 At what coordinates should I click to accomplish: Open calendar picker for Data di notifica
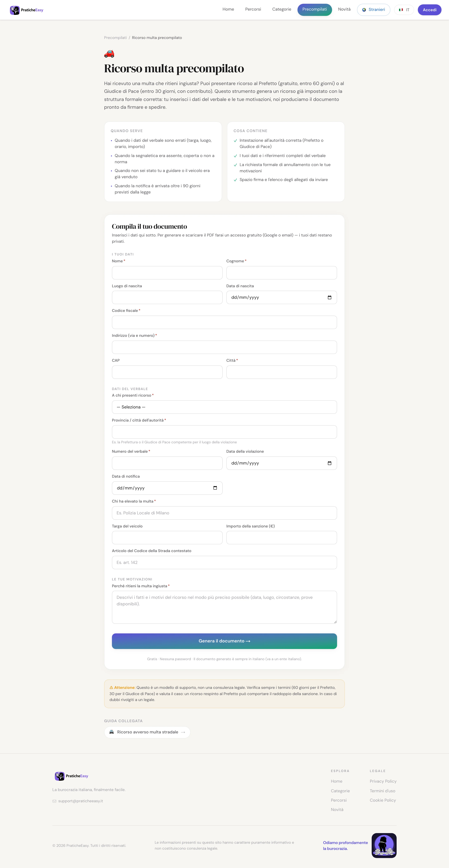point(215,488)
